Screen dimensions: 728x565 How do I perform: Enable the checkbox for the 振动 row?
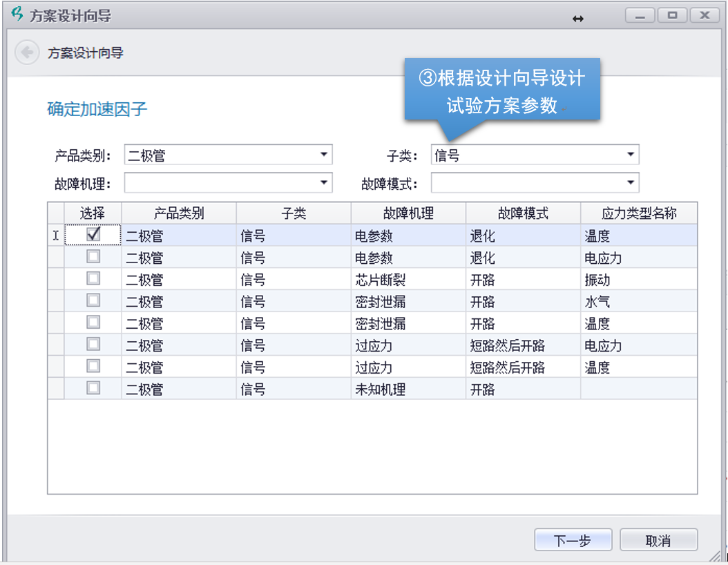pos(93,278)
